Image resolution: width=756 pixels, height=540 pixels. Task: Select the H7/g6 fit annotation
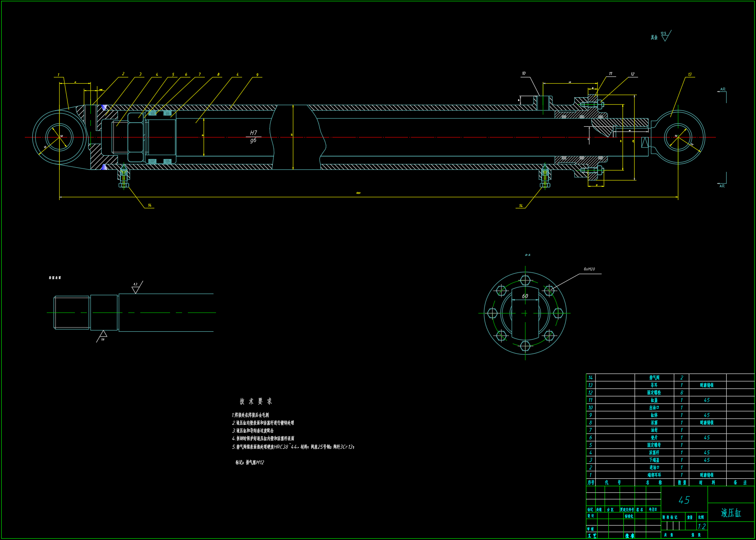coord(253,137)
